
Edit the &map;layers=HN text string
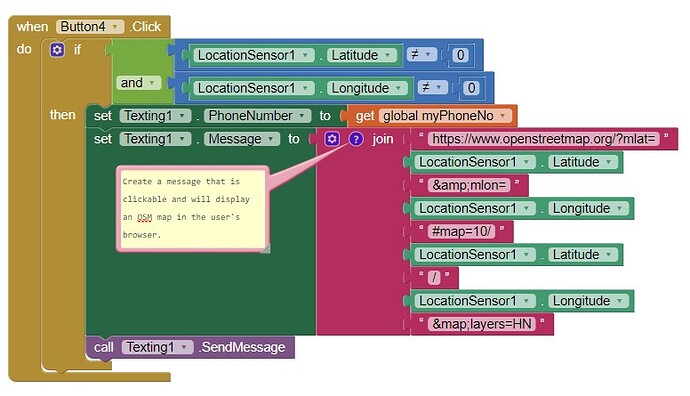tap(482, 324)
